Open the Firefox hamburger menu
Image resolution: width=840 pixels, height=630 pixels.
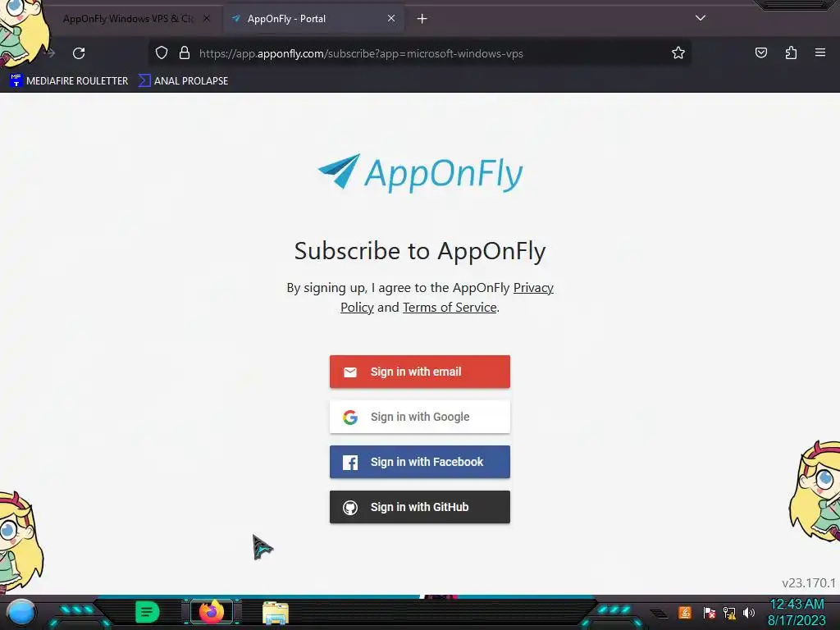pyautogui.click(x=820, y=52)
